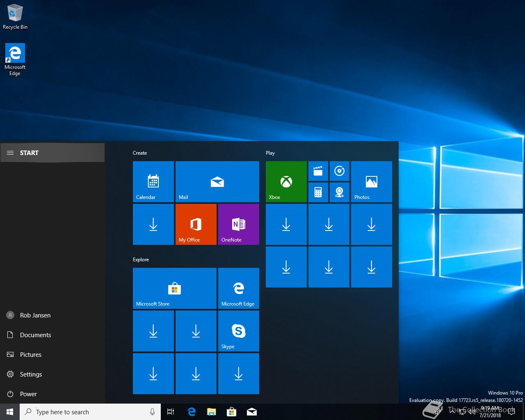Image resolution: width=525 pixels, height=420 pixels.
Task: Click the microphone icon in search box
Action: (153, 412)
